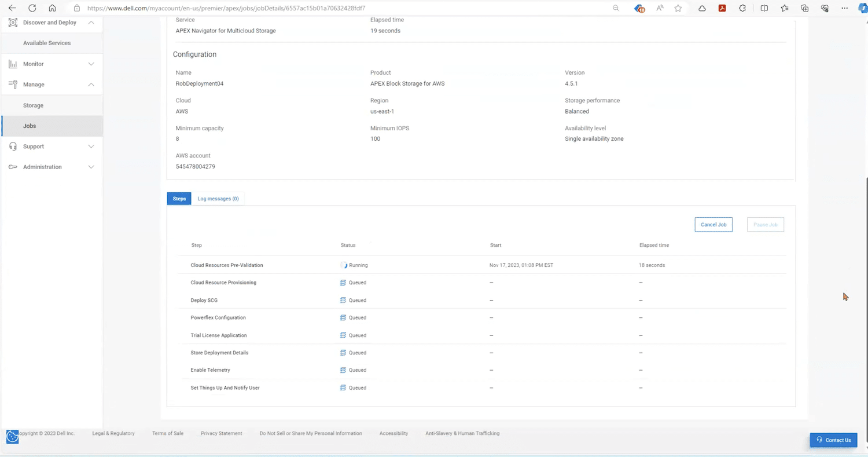Activate the Read Aloud icon

pos(660,8)
